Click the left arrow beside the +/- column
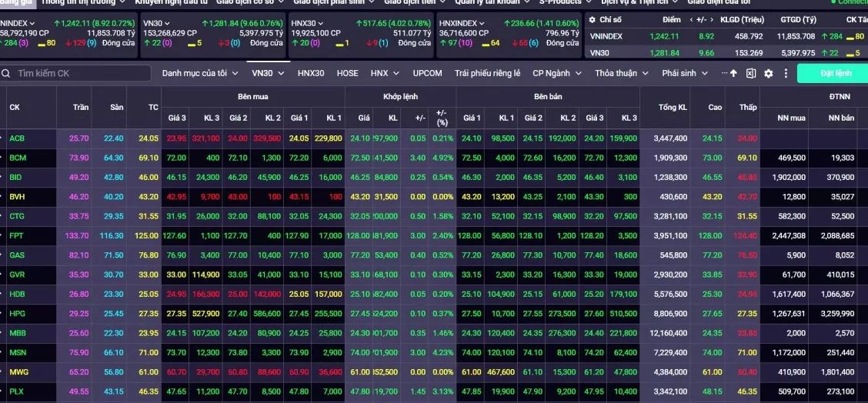This screenshot has width=868, height=403. tap(690, 18)
